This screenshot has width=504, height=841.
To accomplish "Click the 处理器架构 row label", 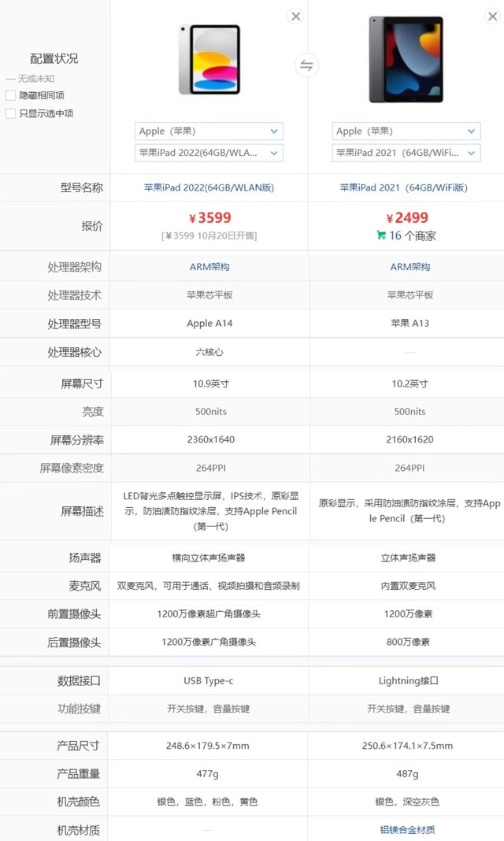I will 75,267.
